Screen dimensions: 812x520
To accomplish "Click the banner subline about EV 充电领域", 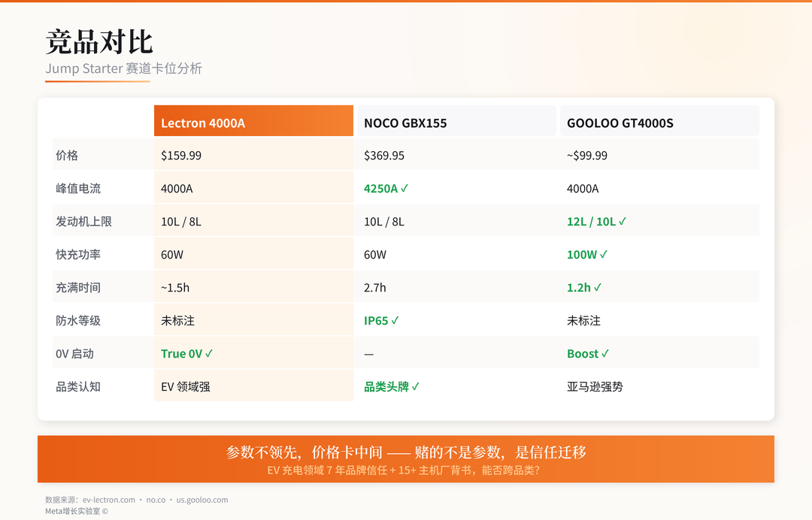I will (x=404, y=470).
